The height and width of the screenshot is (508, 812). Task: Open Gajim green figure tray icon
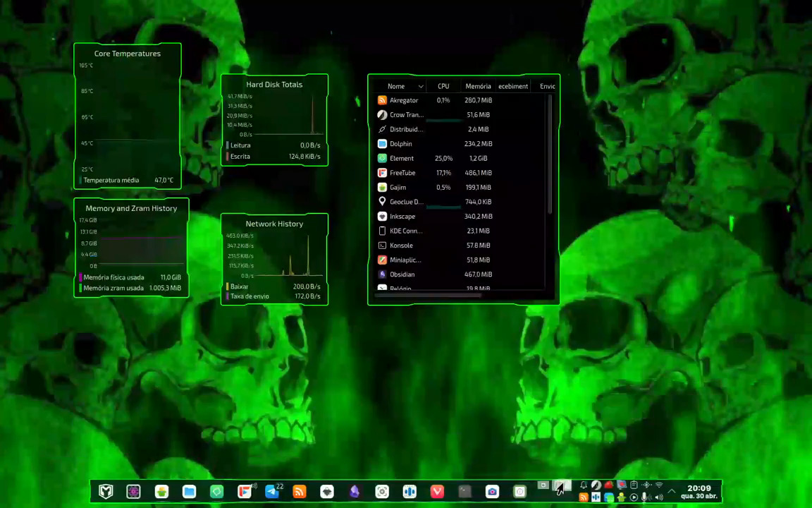coord(622,497)
